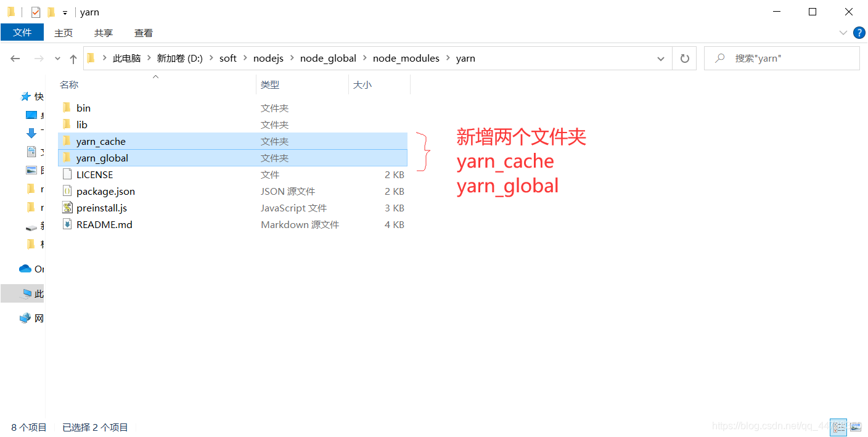Viewport: 868px width, 437px height.
Task: Open Customize Quick Access Toolbar dropdown
Action: click(x=65, y=12)
